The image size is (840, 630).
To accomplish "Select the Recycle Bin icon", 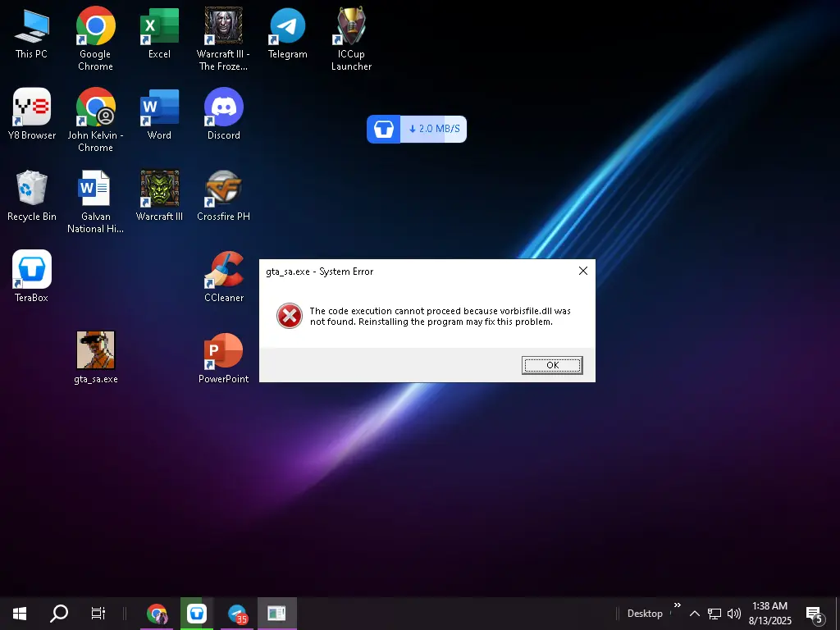I will tap(32, 195).
